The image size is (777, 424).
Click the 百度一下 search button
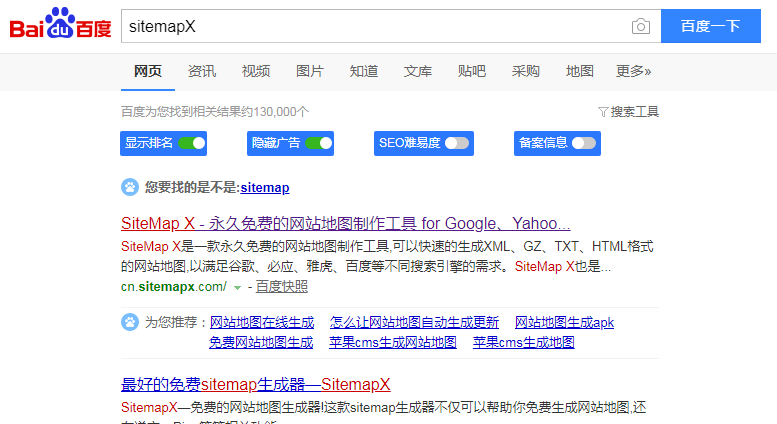click(x=711, y=26)
